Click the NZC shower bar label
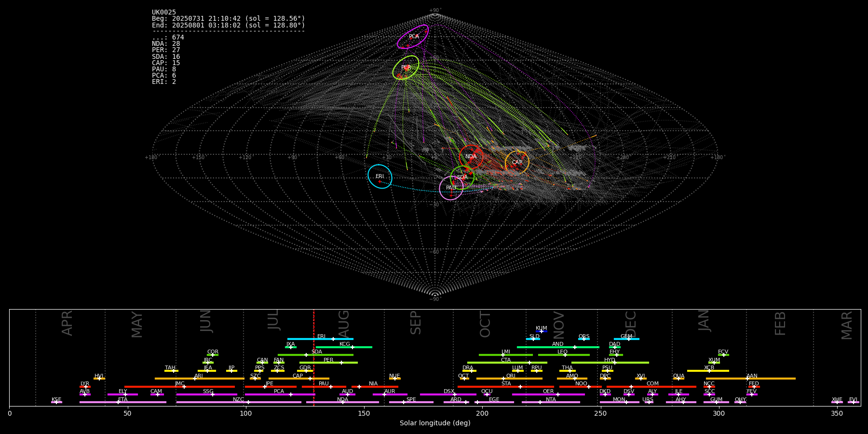The height and width of the screenshot is (434, 868). click(239, 400)
